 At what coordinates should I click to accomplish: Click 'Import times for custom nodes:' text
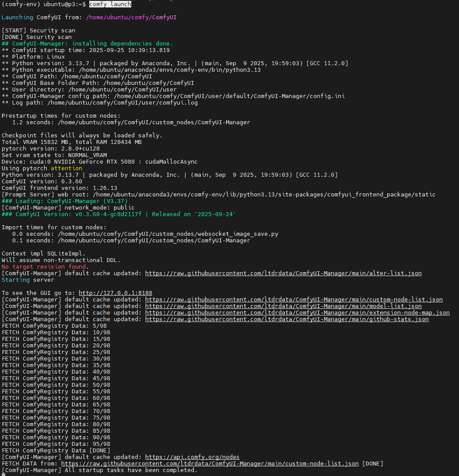pos(54,227)
